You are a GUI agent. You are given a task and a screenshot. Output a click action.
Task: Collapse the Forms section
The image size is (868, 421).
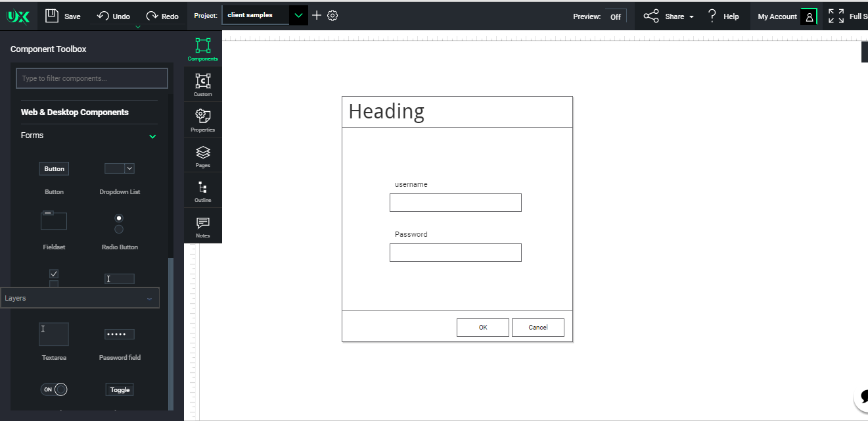pyautogui.click(x=152, y=136)
